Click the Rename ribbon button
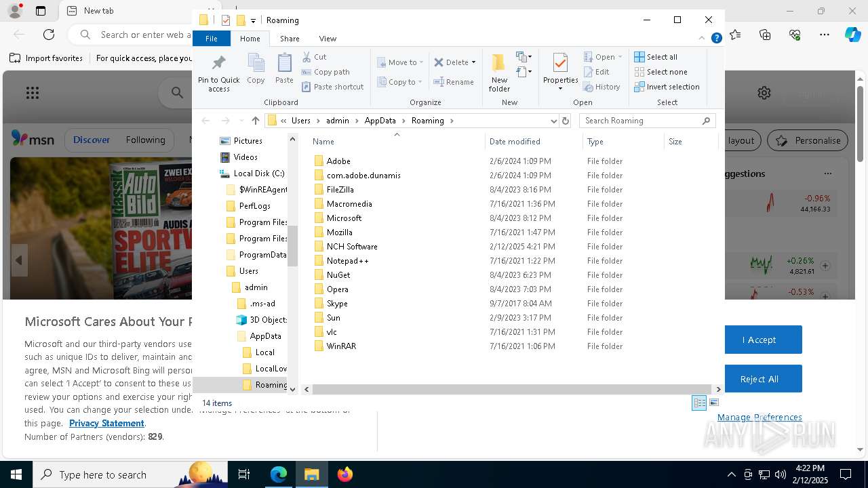868x488 pixels. coord(454,82)
